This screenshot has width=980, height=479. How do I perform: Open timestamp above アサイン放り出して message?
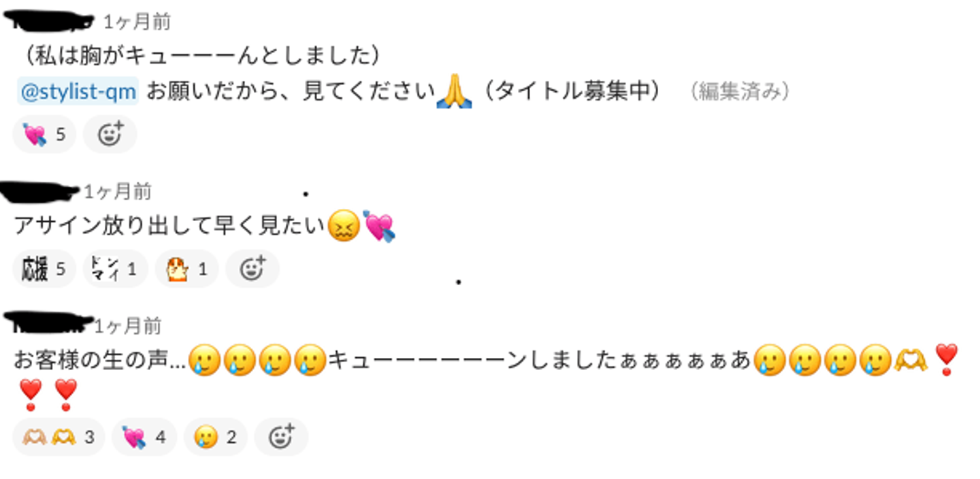pos(117,193)
